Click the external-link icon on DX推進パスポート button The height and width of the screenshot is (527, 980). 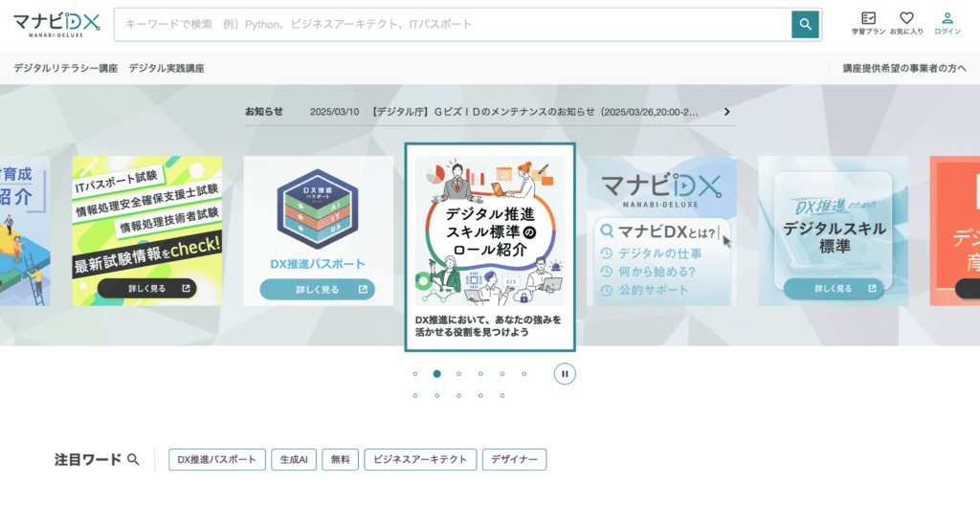tap(363, 289)
